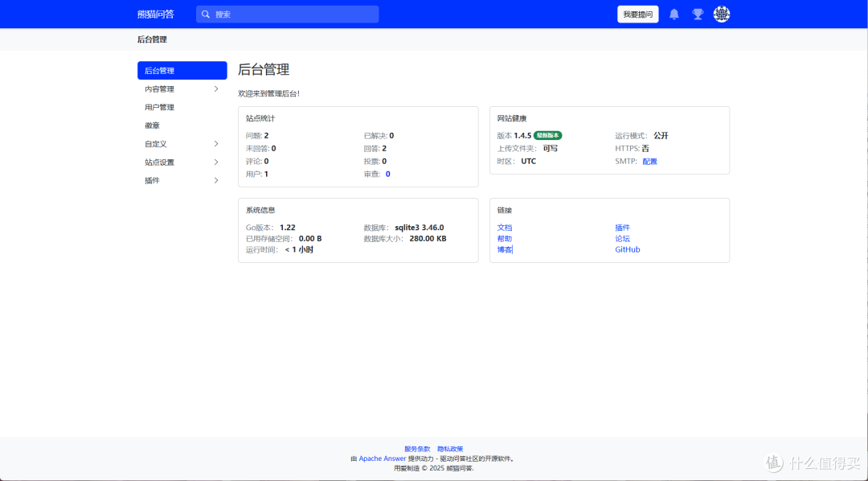Click the 我要提问 button
This screenshot has width=868, height=481.
click(x=637, y=14)
